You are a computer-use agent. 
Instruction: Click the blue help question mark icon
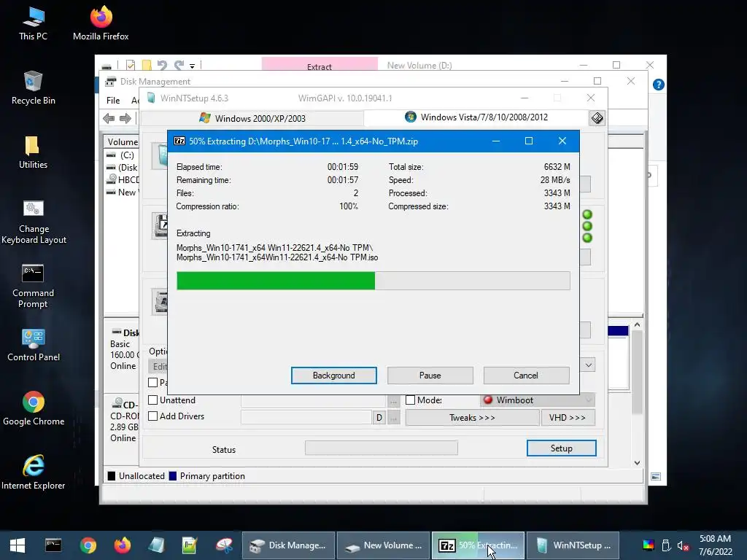[x=659, y=85]
